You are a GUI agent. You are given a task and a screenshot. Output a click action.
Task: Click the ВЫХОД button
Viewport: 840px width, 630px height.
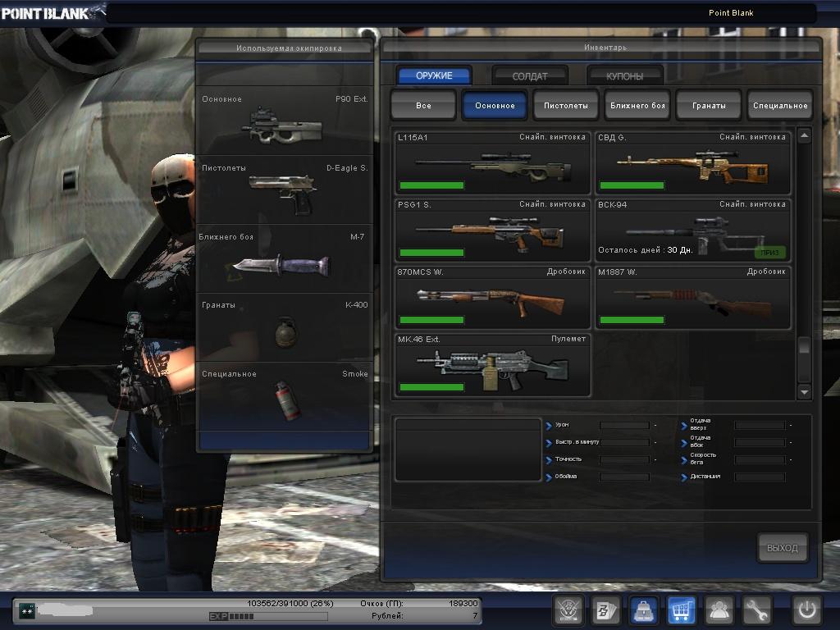782,547
